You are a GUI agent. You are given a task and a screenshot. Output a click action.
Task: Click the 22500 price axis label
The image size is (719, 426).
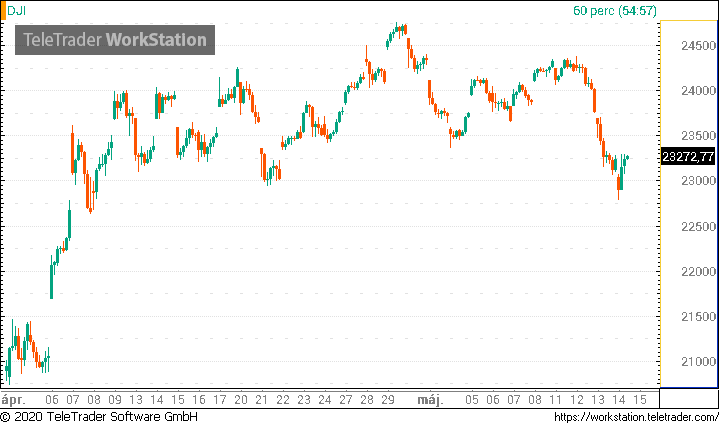698,227
